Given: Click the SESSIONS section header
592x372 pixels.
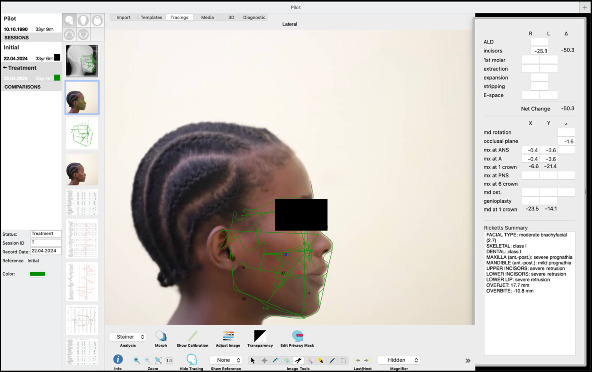Looking at the screenshot, I should click(31, 37).
